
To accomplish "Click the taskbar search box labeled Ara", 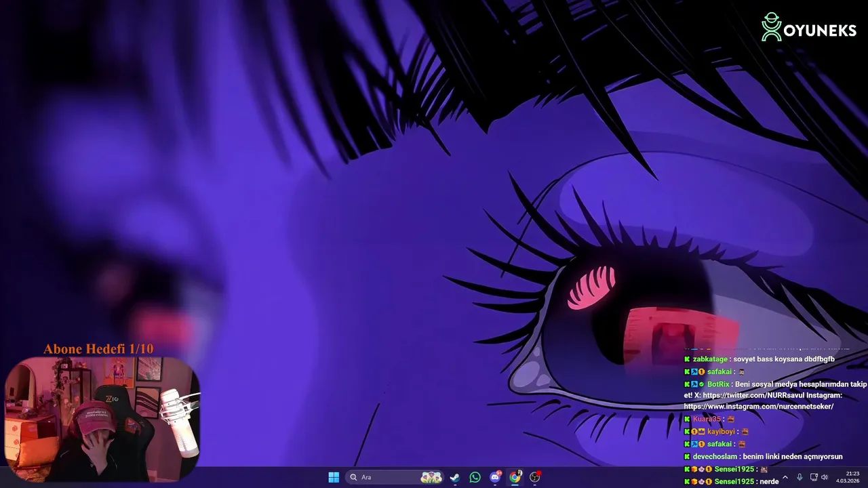I will (x=395, y=477).
